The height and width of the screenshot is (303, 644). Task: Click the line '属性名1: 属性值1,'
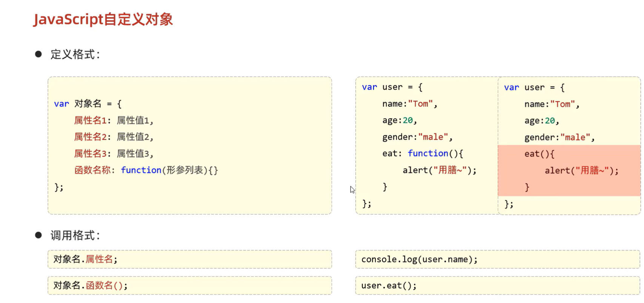pos(114,120)
